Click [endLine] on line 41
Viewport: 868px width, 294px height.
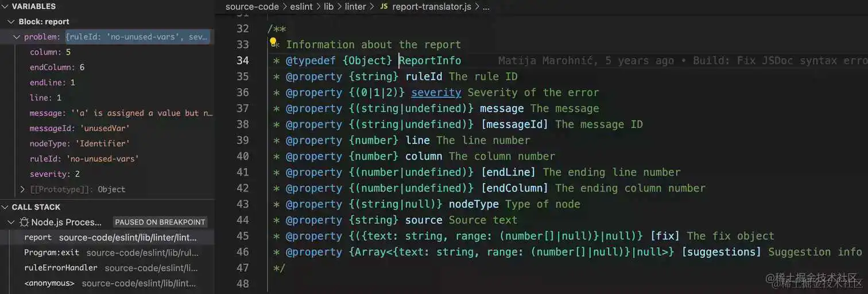[x=508, y=172]
